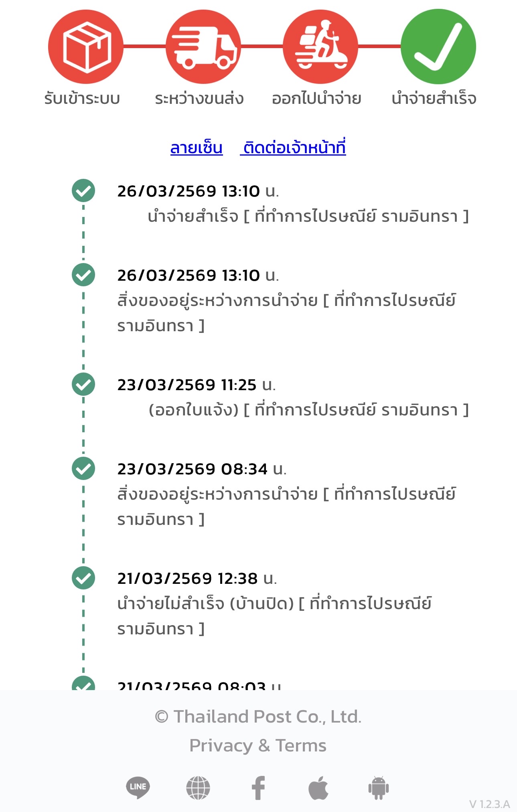
Task: Click the Thailand Post Co., Ltd. copyright text
Action: tap(258, 717)
